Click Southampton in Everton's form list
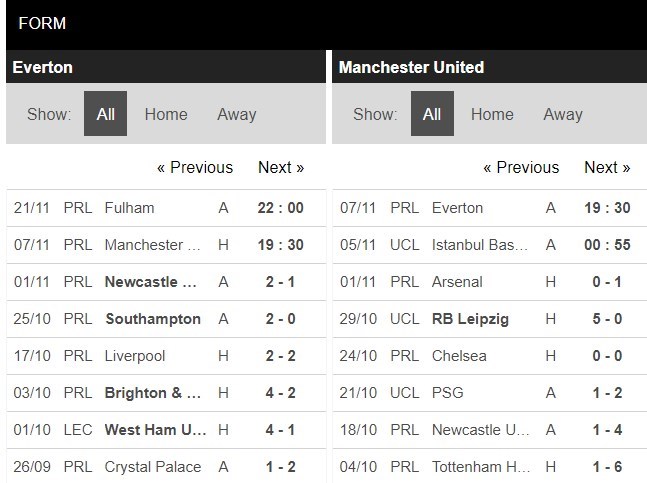Image resolution: width=647 pixels, height=483 pixels. [152, 319]
